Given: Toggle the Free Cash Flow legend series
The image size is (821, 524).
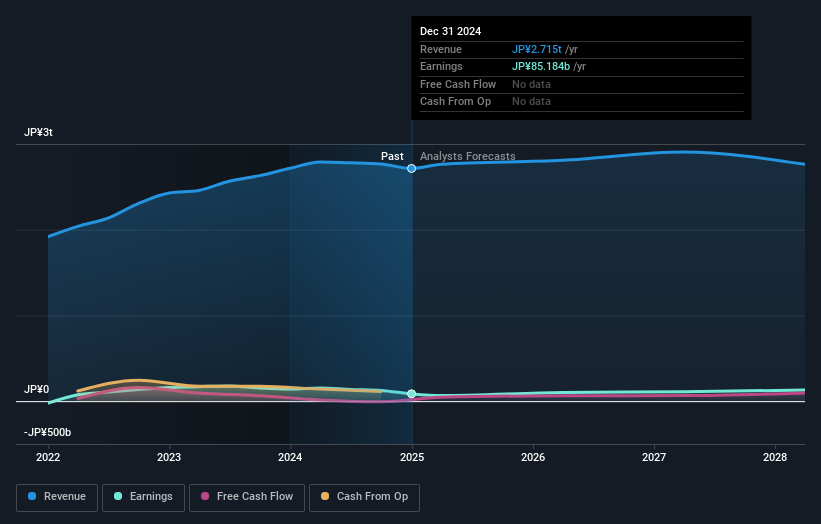Looking at the screenshot, I should coord(247,497).
